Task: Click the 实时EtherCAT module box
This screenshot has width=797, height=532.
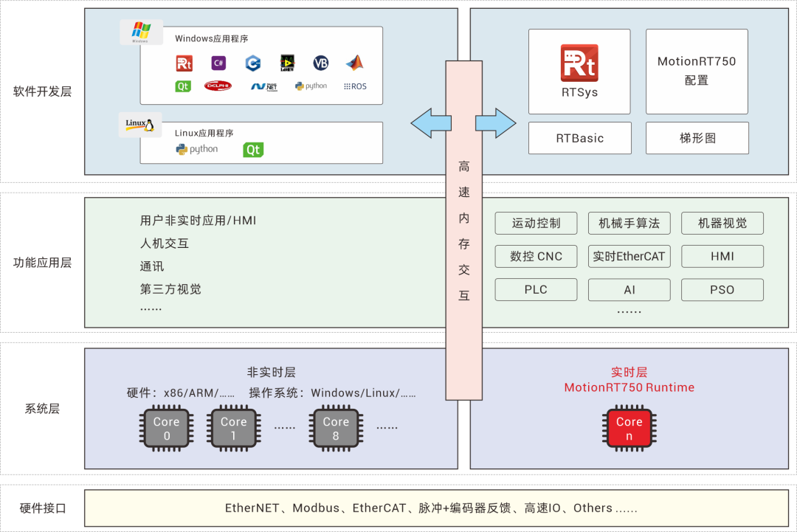Action: pos(629,256)
